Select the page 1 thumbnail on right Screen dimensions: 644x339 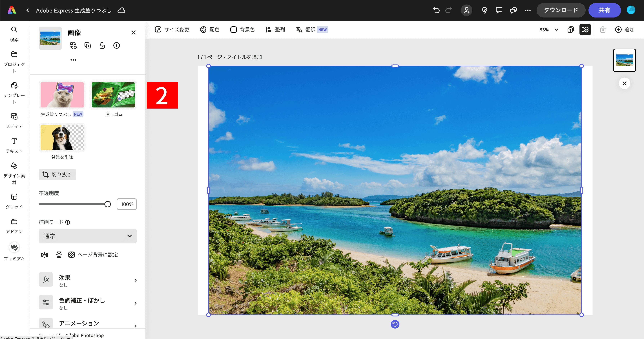(x=624, y=60)
